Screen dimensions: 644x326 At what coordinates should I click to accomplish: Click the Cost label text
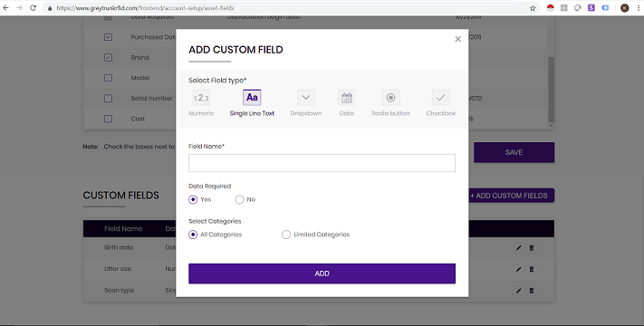pos(138,119)
